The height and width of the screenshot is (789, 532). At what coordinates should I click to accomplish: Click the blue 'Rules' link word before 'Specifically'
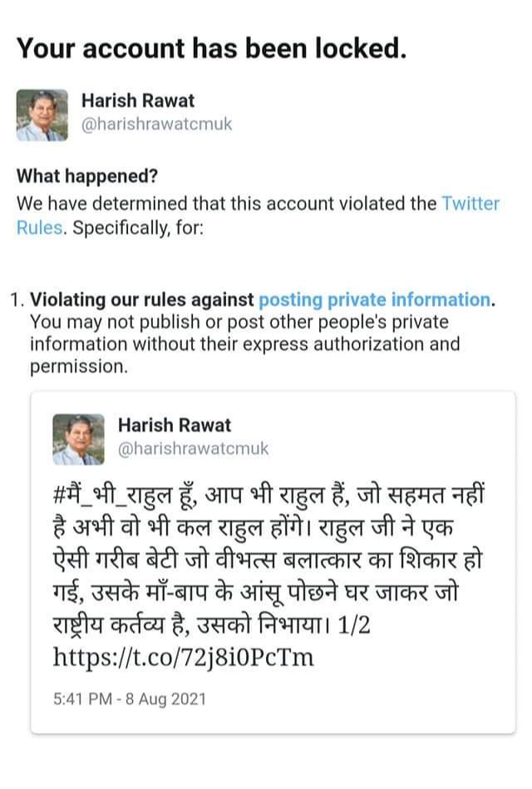pos(40,228)
